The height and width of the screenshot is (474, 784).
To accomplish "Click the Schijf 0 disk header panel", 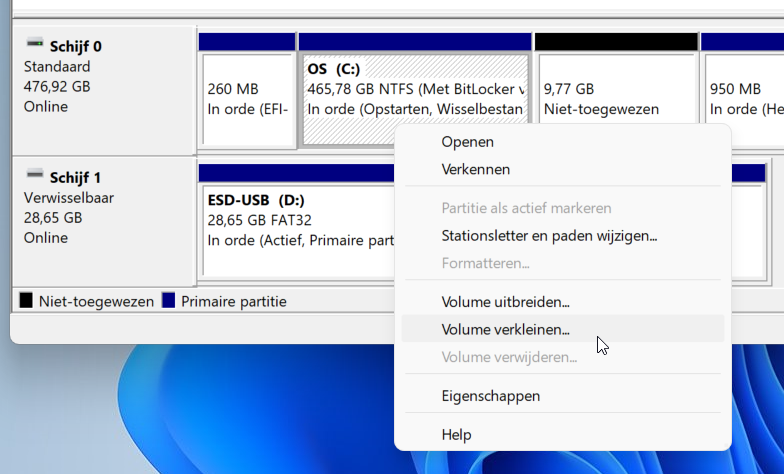I will (x=104, y=90).
